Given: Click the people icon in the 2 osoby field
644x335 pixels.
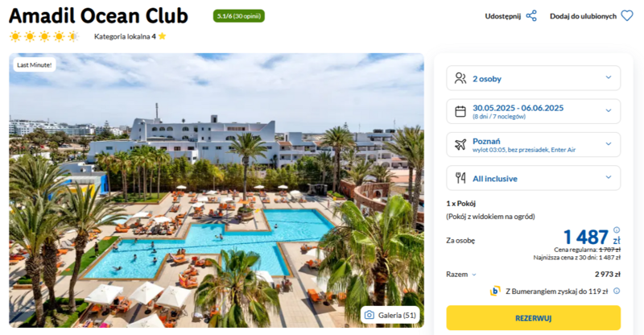Looking at the screenshot, I should point(460,78).
